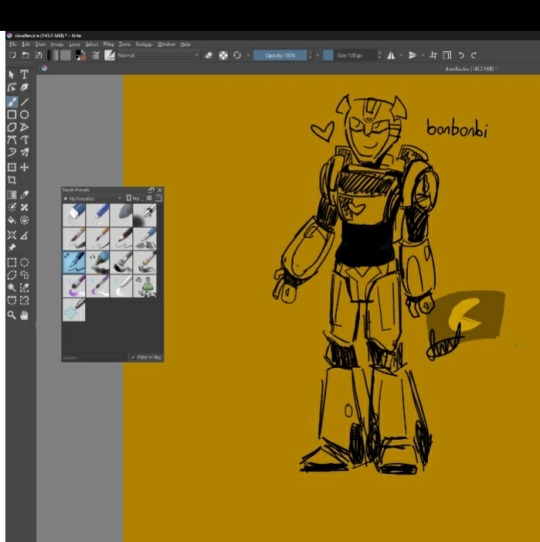Screen dimensions: 540x542
Task: Open the foreground/background color swatch
Action: tap(81, 55)
